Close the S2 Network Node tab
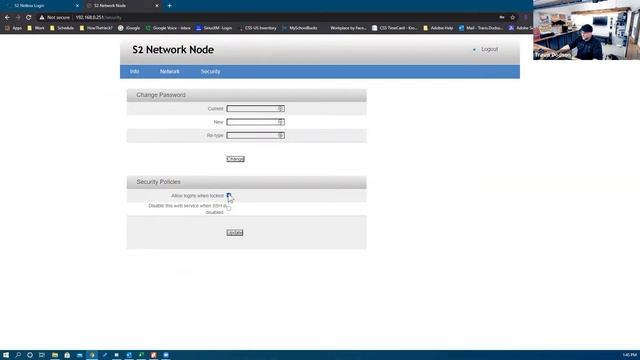 [x=157, y=6]
